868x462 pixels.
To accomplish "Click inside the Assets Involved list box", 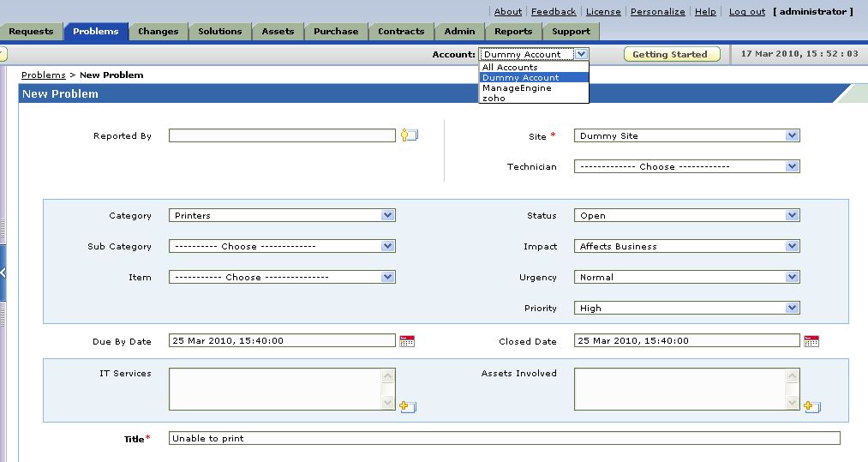I will click(x=679, y=389).
